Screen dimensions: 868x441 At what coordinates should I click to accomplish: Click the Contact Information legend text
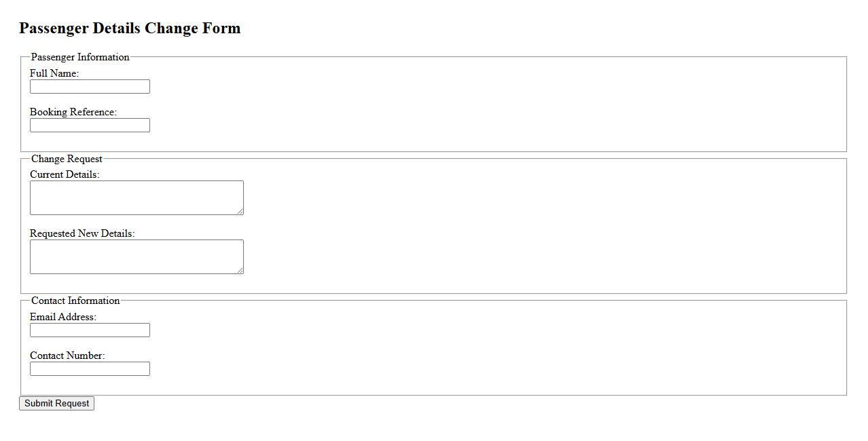tap(75, 301)
